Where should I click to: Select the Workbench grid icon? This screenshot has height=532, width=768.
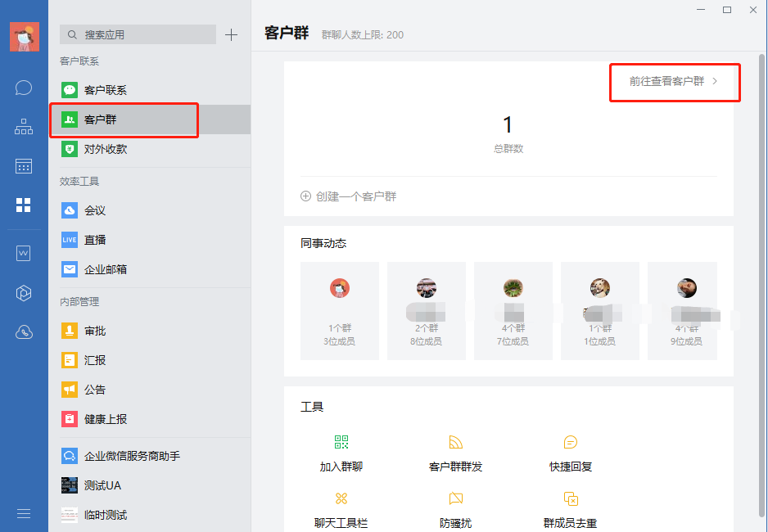coord(24,205)
